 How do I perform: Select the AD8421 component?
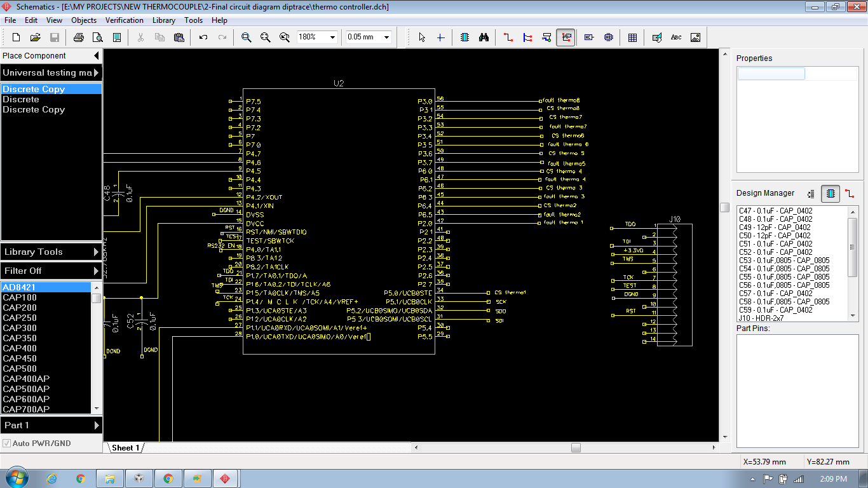(x=46, y=287)
